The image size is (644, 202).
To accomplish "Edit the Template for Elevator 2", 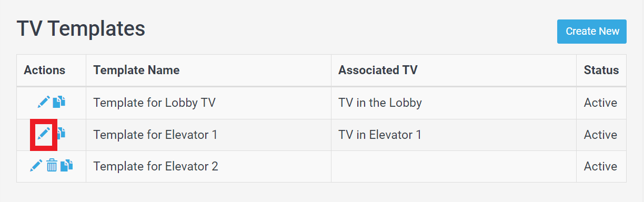I will (36, 165).
